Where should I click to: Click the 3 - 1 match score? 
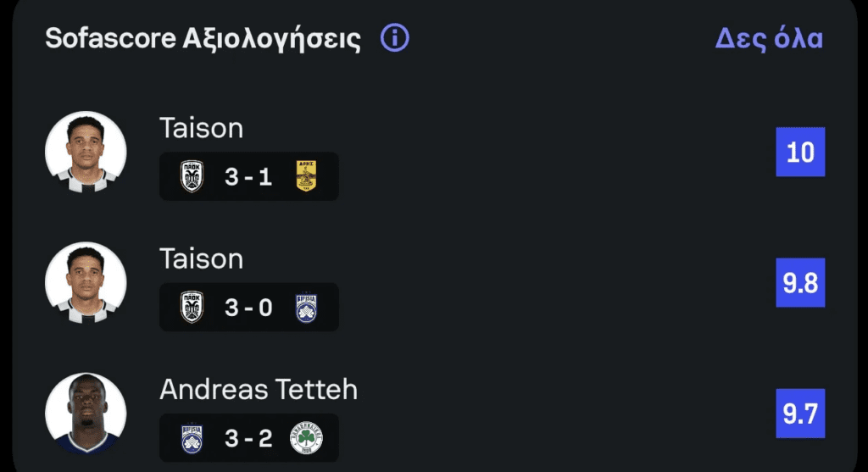pyautogui.click(x=248, y=176)
